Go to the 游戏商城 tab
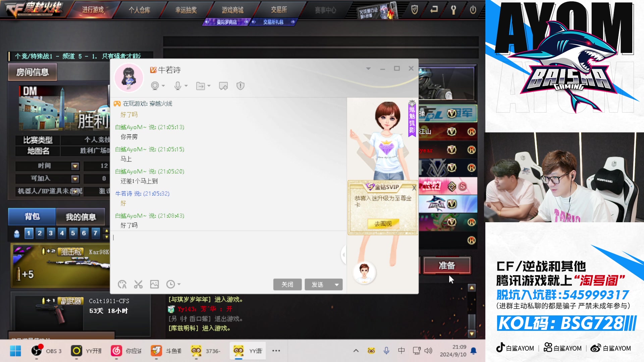Viewport: 644px width, 362px height. (x=232, y=10)
